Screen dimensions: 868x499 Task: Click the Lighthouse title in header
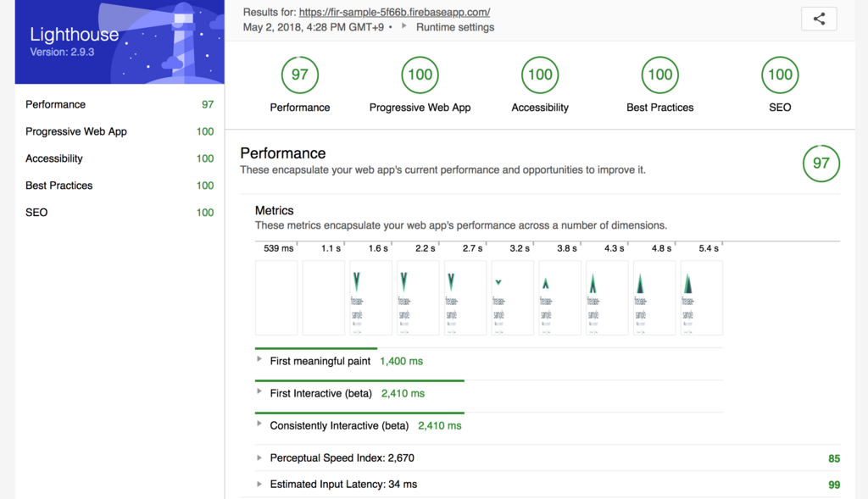tap(75, 34)
